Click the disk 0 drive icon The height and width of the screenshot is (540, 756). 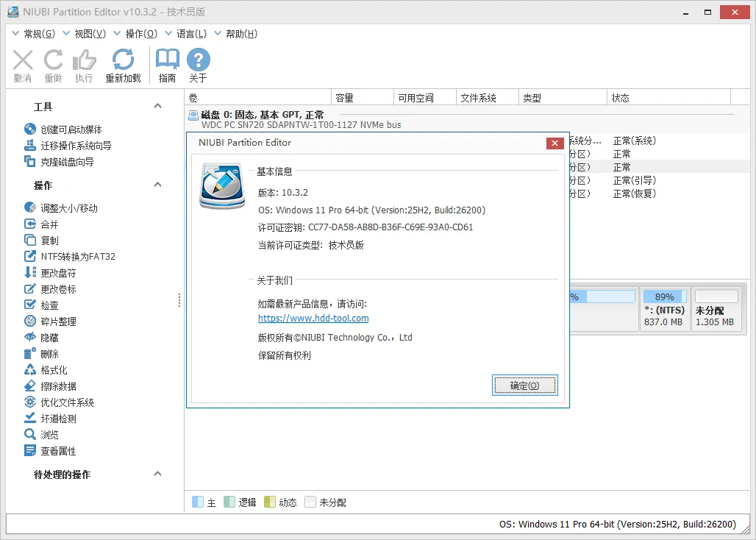[x=193, y=116]
